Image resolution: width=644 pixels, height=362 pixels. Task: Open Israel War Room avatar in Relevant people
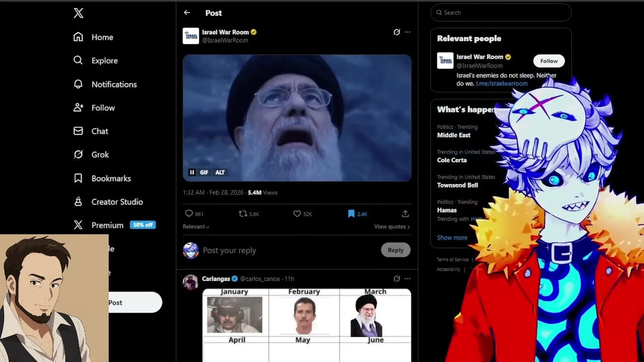pos(445,61)
